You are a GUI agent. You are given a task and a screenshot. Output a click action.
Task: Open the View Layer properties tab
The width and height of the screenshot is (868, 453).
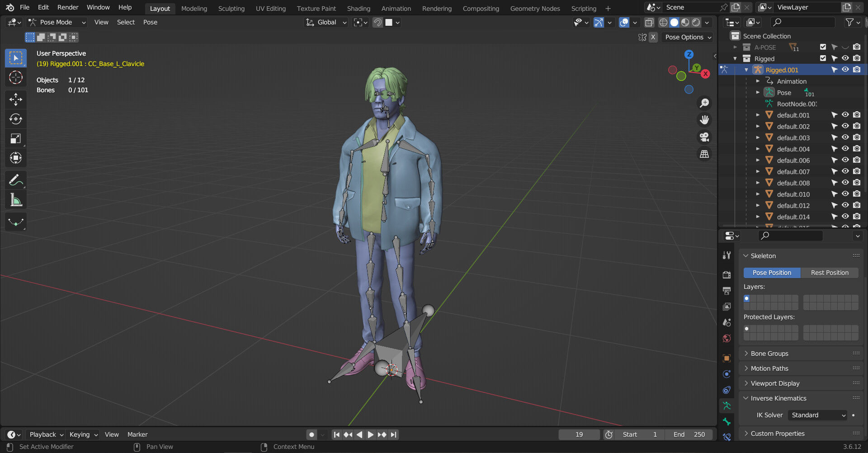726,307
